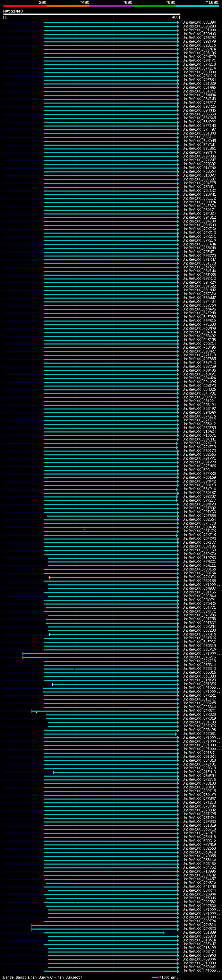Select hit UniRef100_P20904
Viewport: 222px width, 980px height.
pyautogui.click(x=199, y=894)
